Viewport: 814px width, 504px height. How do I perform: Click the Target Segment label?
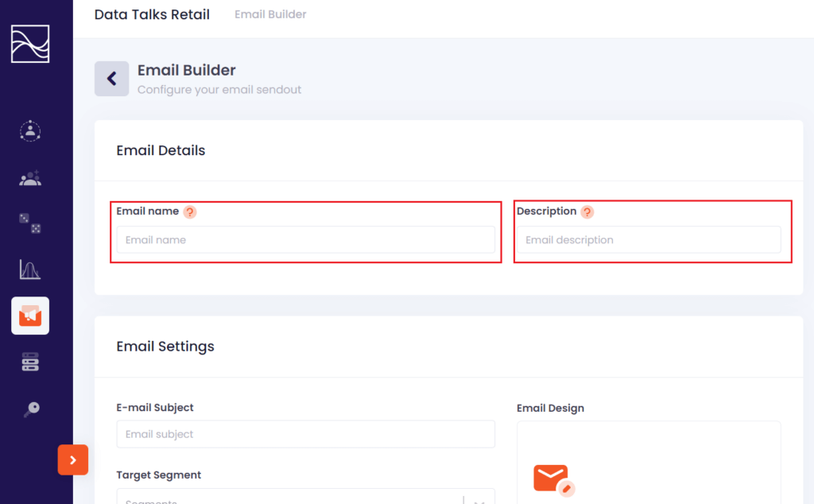tap(159, 475)
